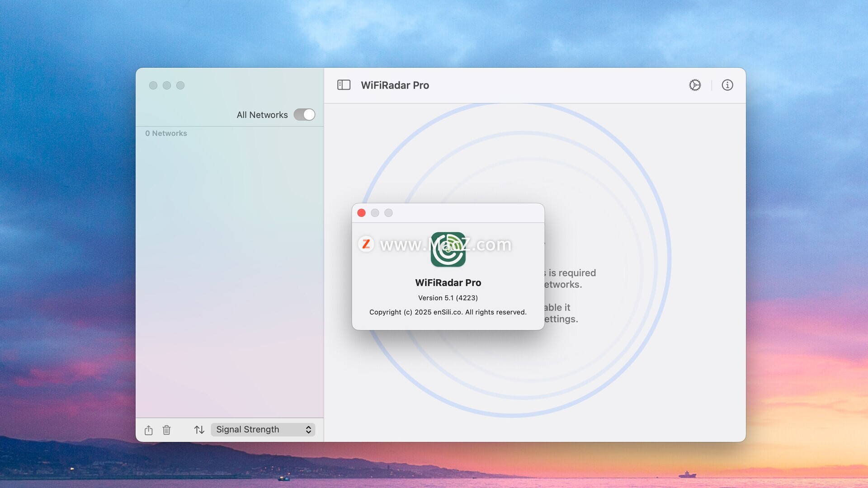868x488 pixels.
Task: Click the enSili.co copyright line
Action: [x=448, y=312]
